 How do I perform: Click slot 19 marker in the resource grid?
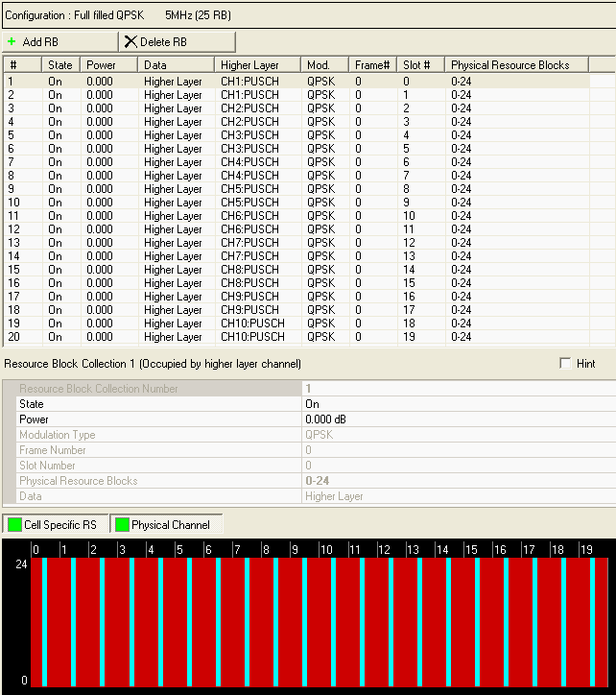586,550
